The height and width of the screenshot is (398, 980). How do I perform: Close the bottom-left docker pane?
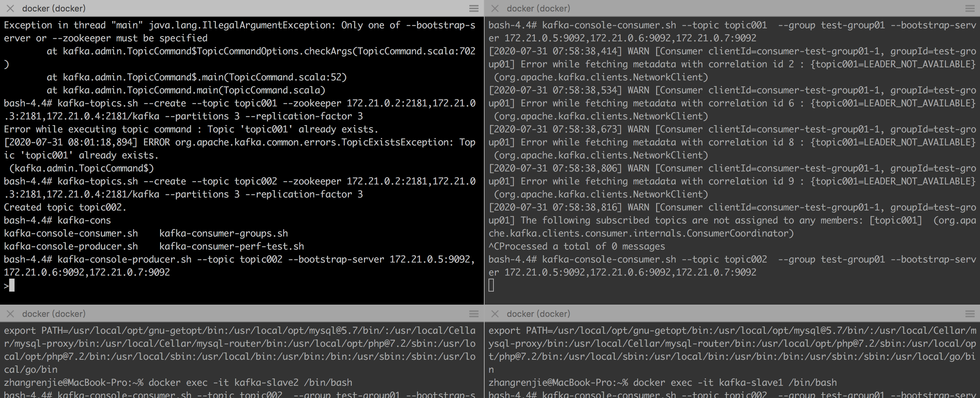[10, 314]
